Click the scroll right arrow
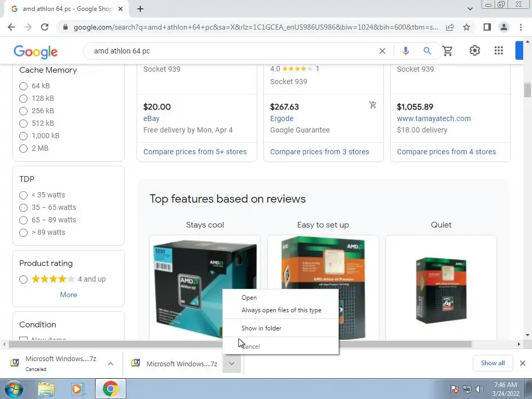This screenshot has height=399, width=532. point(518,344)
